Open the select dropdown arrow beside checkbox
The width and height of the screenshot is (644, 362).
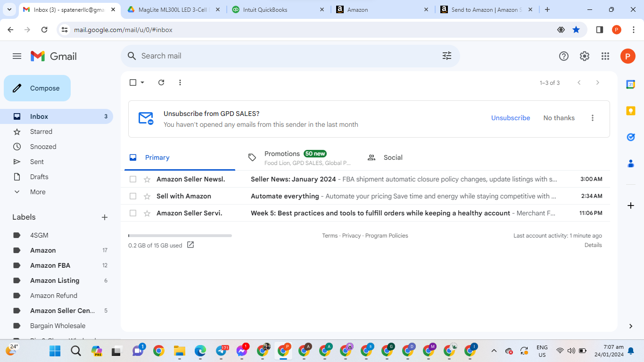(142, 82)
